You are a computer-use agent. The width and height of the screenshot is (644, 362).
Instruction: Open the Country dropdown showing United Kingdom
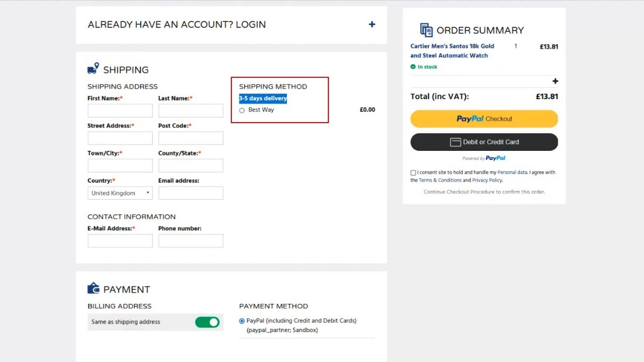(120, 193)
